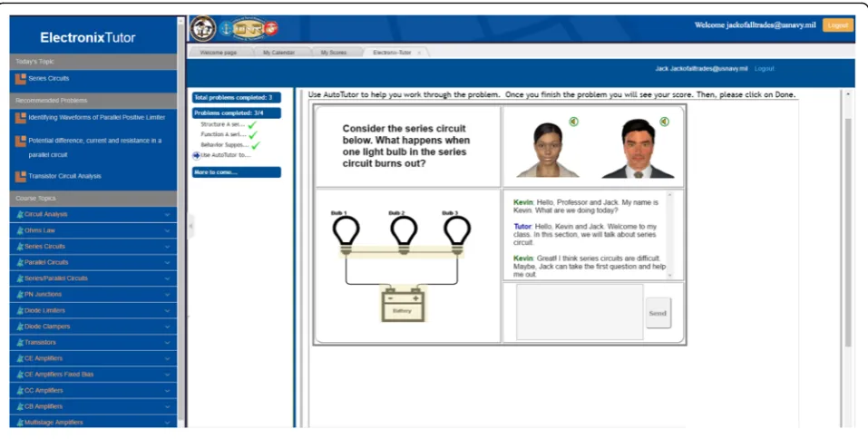Click Bulb 1 in the circuit diagram
Screen dimensions: 868x439
(346, 234)
